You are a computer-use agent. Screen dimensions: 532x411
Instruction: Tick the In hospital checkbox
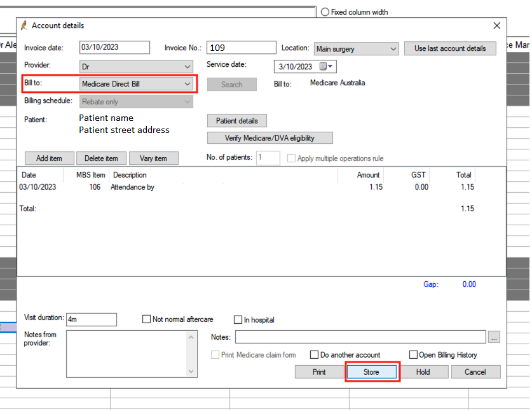tap(238, 320)
